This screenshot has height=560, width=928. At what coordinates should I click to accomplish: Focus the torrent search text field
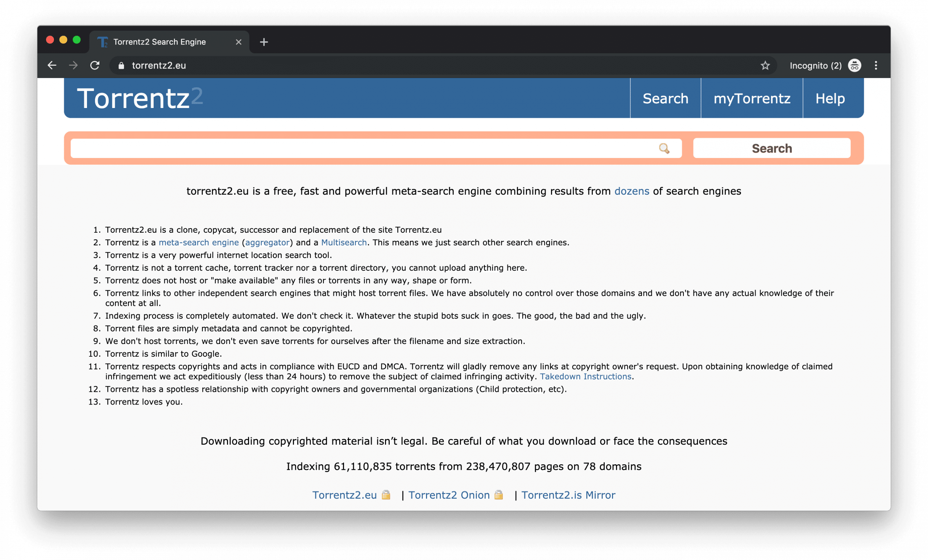click(x=376, y=148)
